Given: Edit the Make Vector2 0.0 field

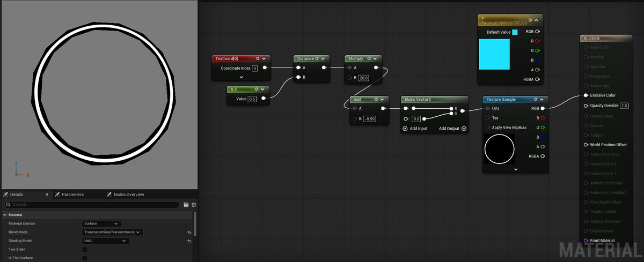Looking at the screenshot, I should [x=415, y=119].
